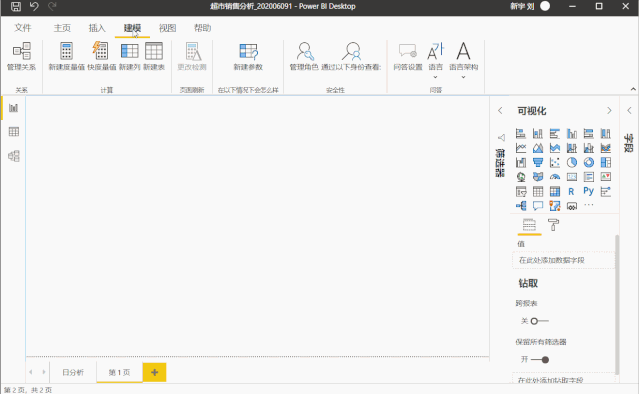Switch to Data view in left sidebar
This screenshot has width=639, height=394.
tap(14, 132)
